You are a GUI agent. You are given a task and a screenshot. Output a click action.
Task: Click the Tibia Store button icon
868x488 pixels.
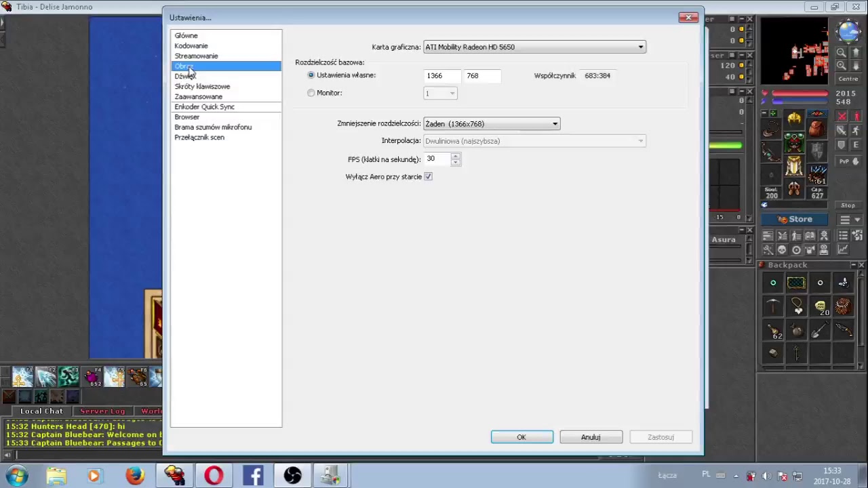point(794,220)
